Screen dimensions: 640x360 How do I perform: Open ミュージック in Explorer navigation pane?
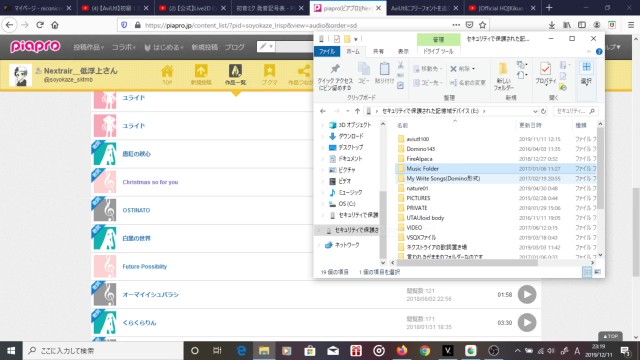(349, 192)
